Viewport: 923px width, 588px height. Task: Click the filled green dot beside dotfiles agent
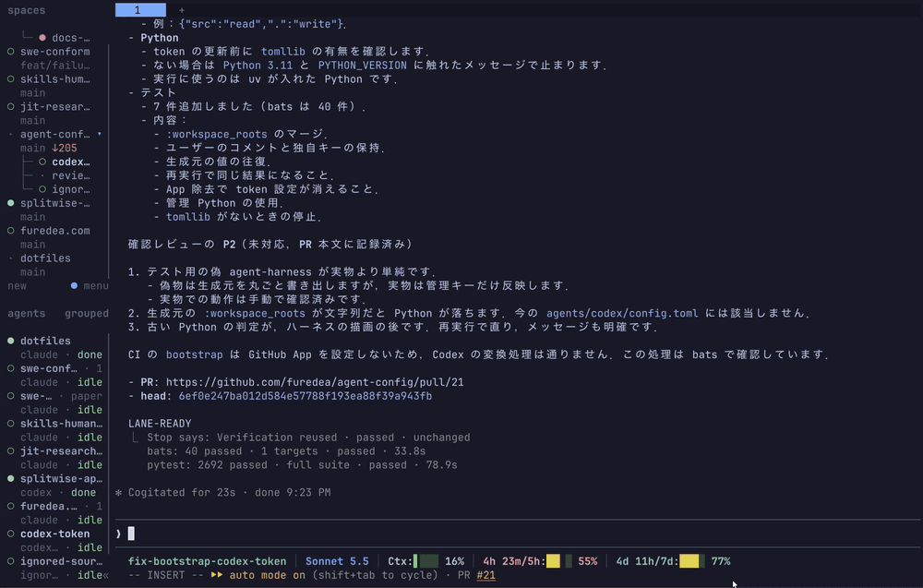tap(10, 341)
